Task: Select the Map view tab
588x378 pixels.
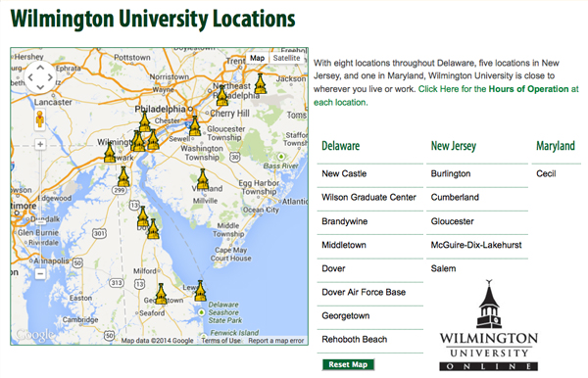Action: (257, 58)
